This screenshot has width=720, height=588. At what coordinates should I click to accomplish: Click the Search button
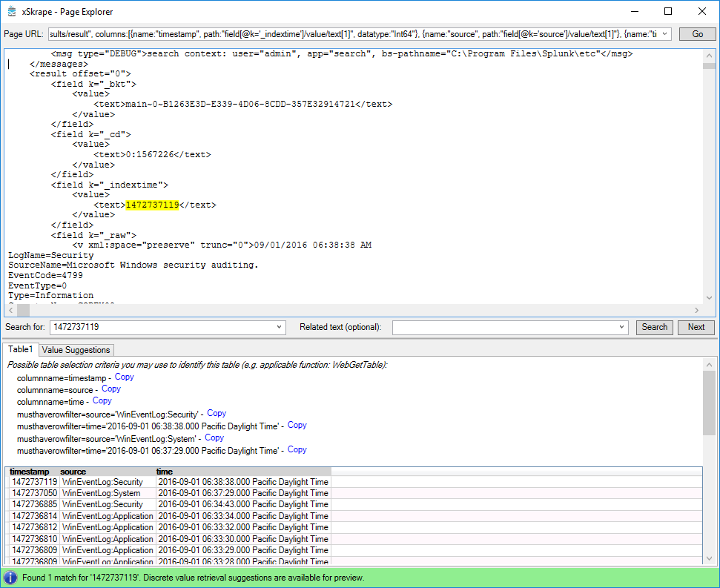(654, 327)
